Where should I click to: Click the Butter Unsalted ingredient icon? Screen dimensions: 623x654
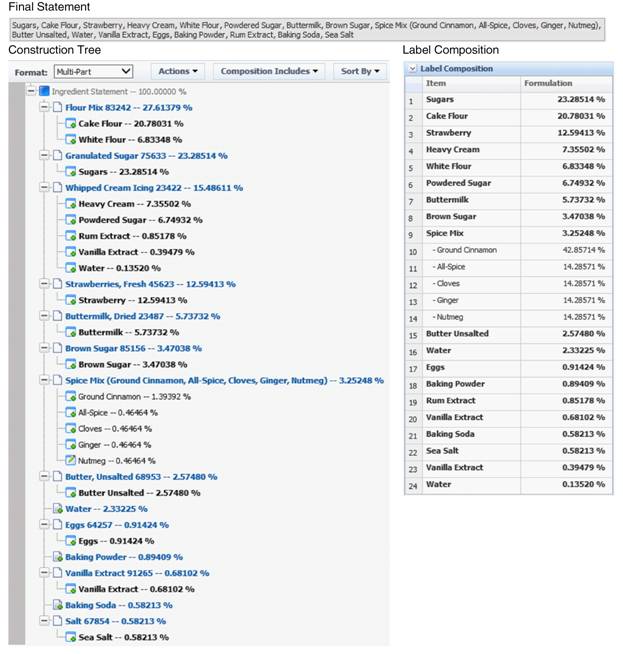point(70,493)
